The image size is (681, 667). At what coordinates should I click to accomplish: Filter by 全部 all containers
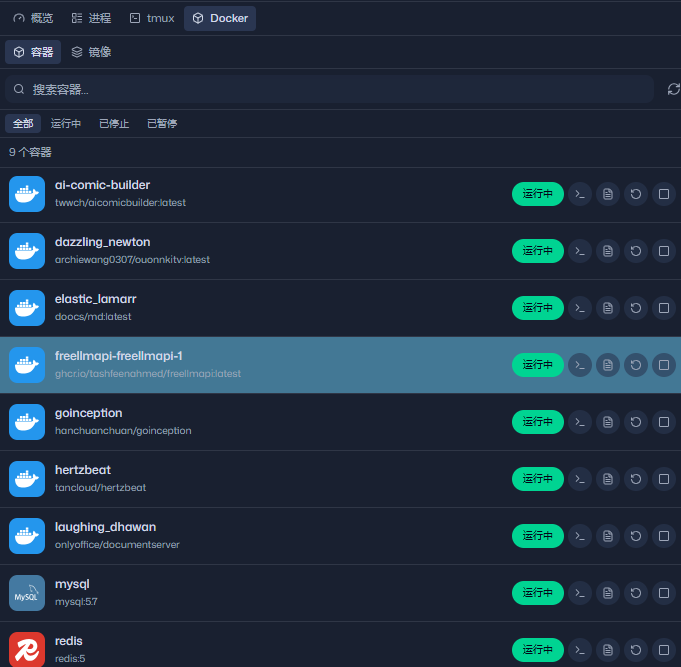point(23,123)
